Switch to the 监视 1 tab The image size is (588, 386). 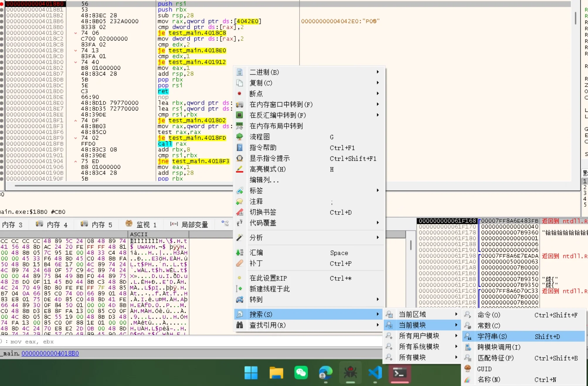142,225
